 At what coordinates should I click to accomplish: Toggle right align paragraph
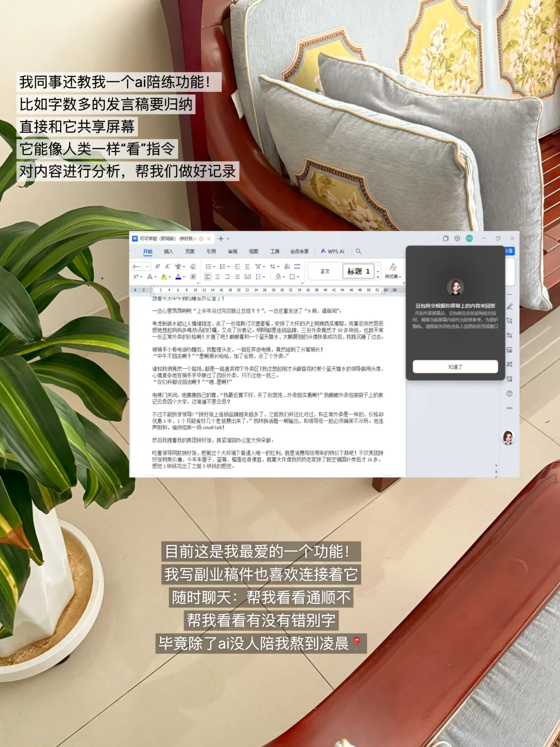[x=227, y=276]
